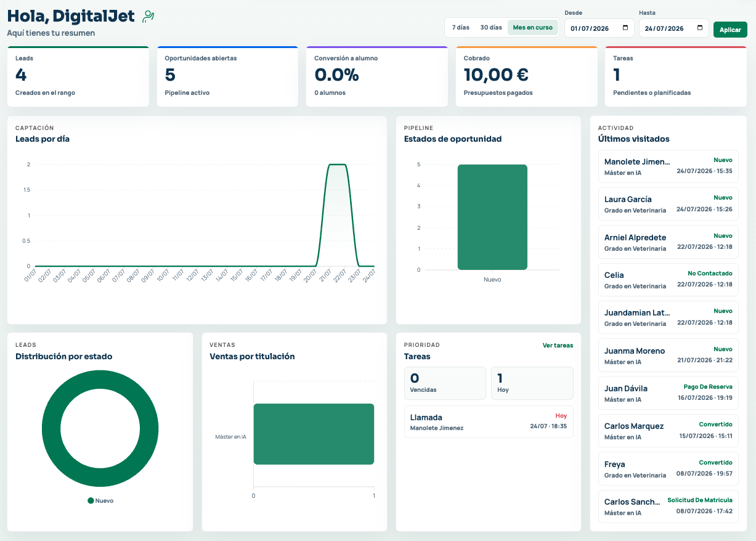
Task: Click the Desde date input field
Action: (599, 28)
